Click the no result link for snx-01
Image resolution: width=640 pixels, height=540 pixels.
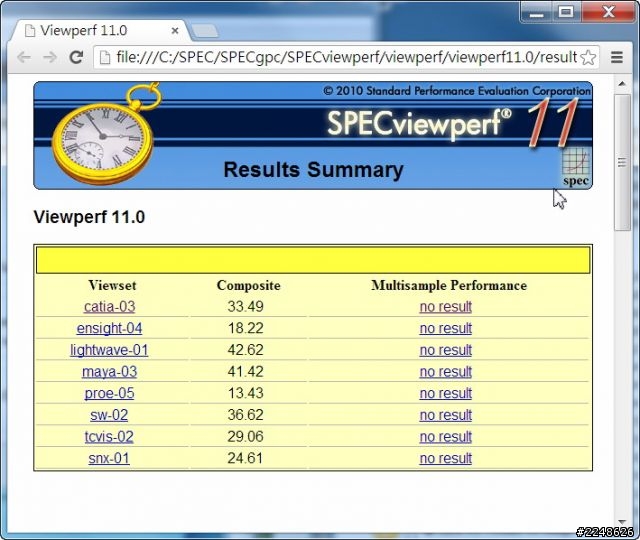(x=446, y=458)
